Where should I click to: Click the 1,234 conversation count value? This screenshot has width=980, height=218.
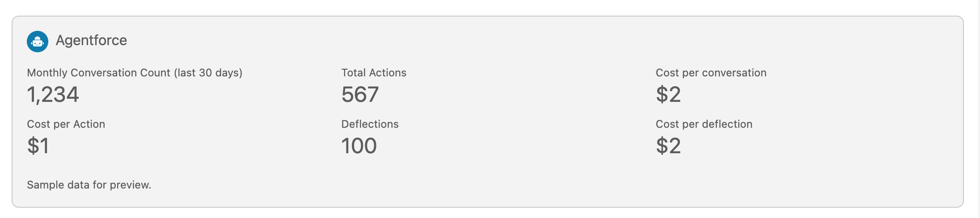click(53, 95)
